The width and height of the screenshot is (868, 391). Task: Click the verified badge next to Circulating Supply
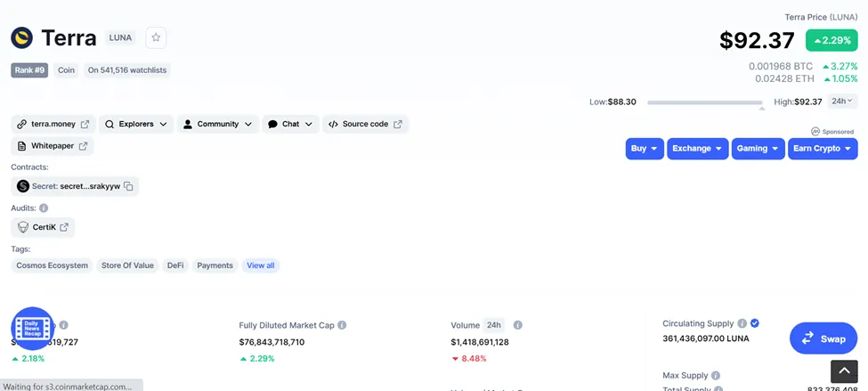click(x=755, y=323)
